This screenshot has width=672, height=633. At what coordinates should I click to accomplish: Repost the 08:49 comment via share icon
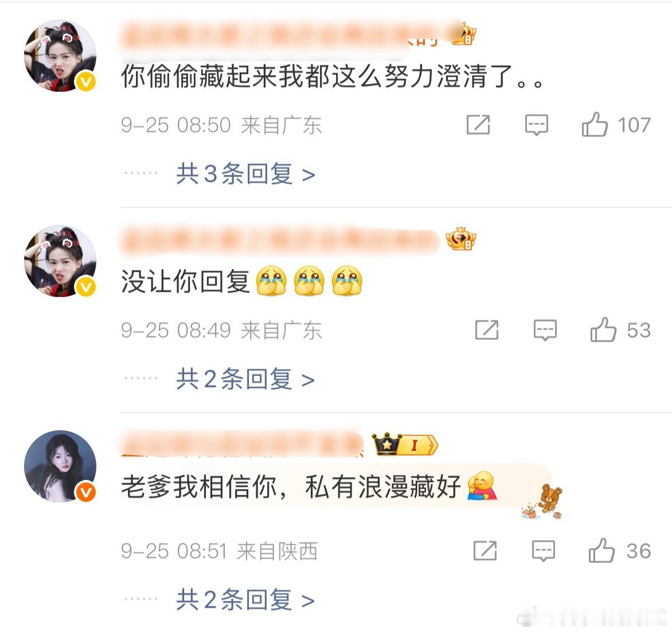(487, 330)
